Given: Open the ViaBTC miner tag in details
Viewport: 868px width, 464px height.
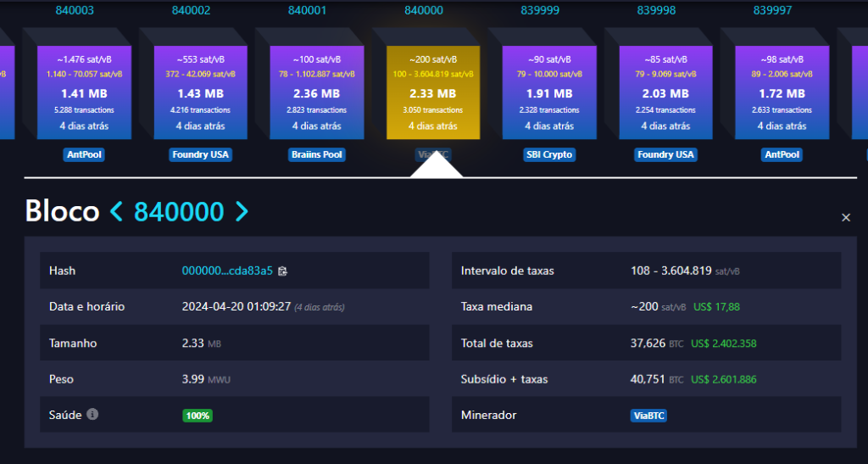Looking at the screenshot, I should point(648,416).
